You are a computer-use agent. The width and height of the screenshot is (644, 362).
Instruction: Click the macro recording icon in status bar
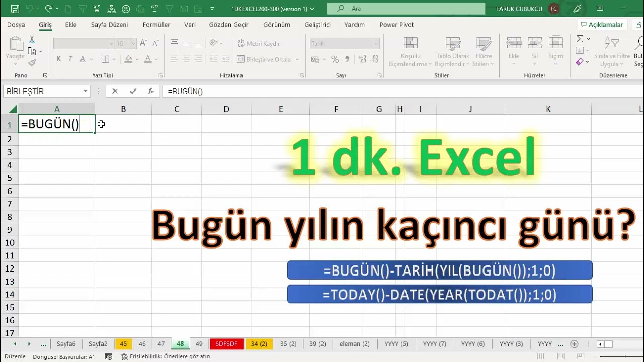click(x=108, y=356)
